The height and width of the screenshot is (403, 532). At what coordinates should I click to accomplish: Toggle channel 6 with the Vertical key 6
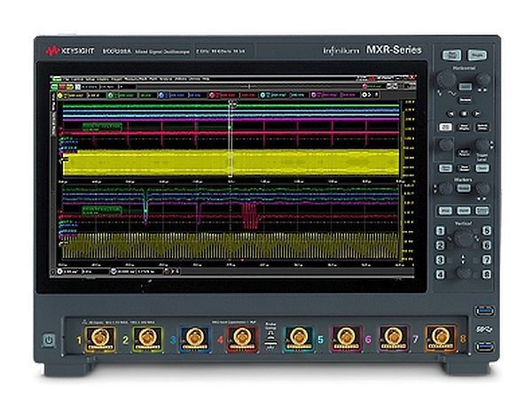click(487, 245)
